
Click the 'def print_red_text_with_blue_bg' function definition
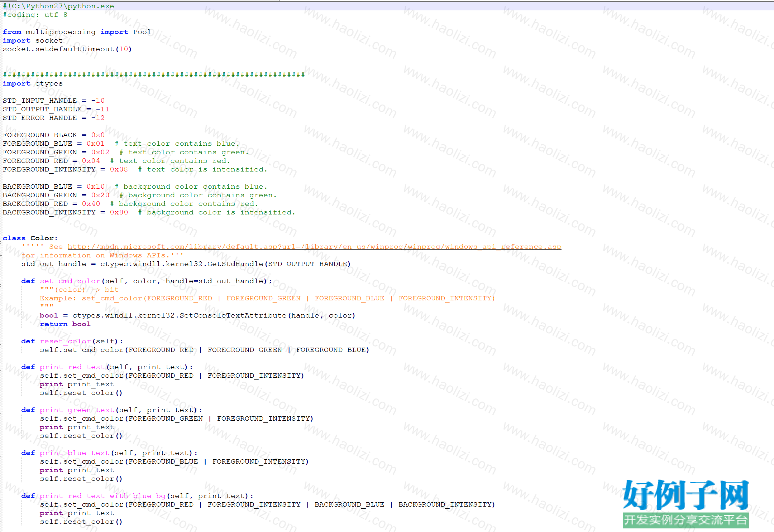coord(137,496)
